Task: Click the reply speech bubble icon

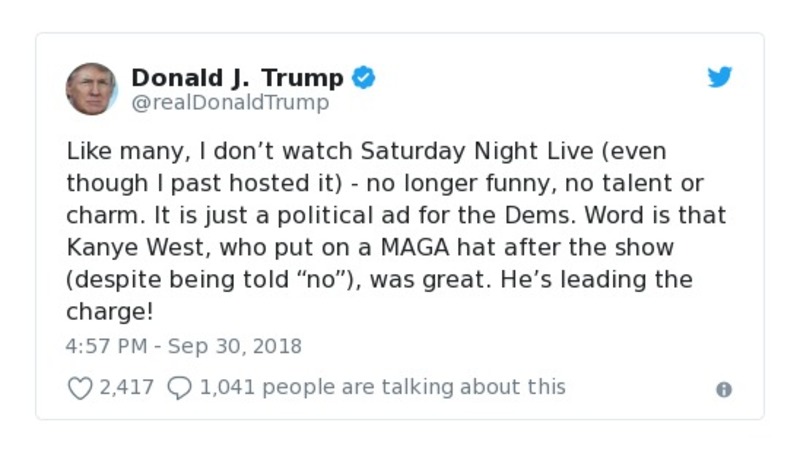Action: click(x=179, y=387)
